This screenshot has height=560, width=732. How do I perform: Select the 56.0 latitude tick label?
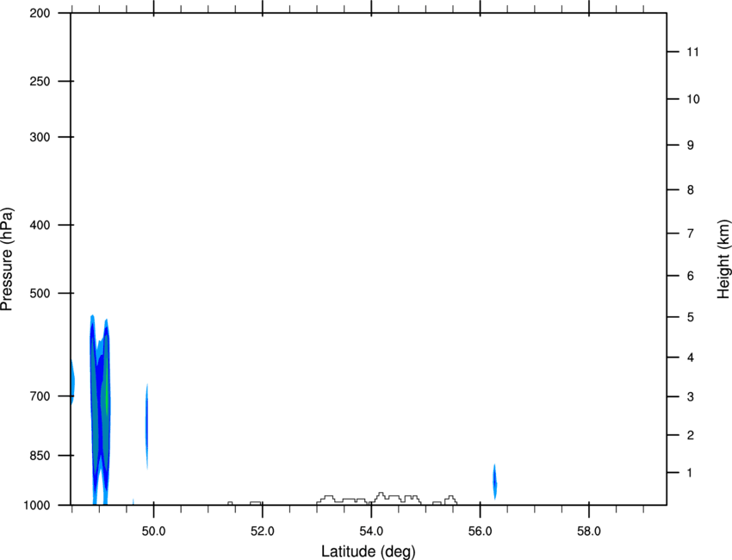pos(480,531)
